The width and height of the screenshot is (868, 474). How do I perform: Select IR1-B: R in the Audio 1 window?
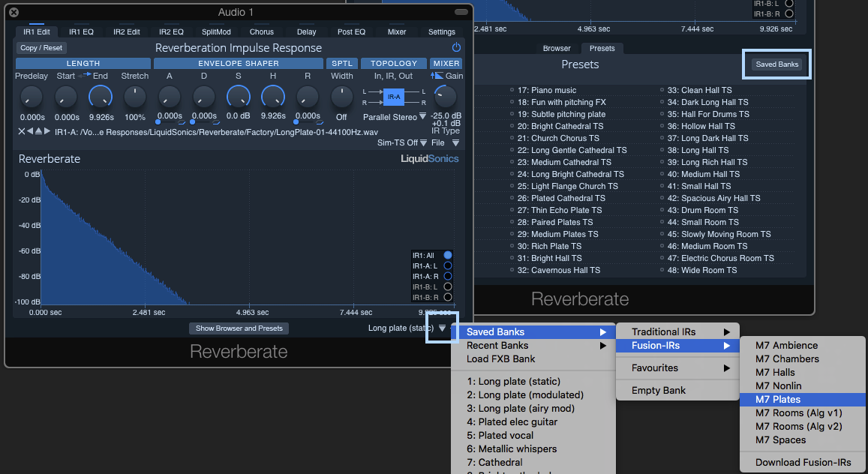(x=448, y=297)
